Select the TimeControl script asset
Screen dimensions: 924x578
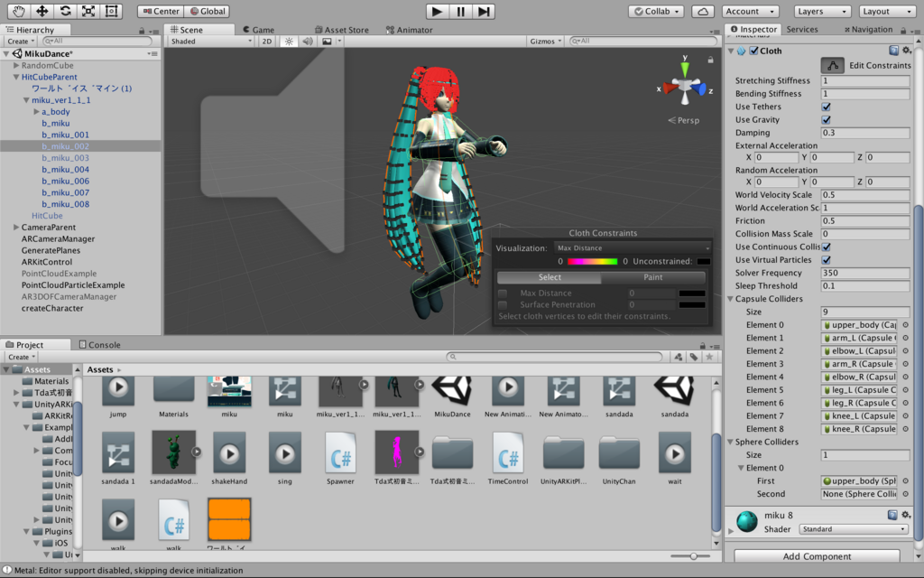508,459
